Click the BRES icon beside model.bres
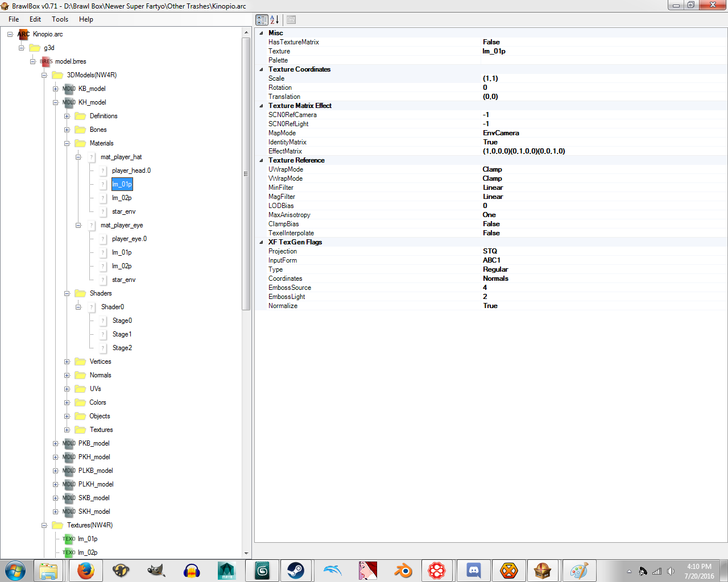The image size is (728, 582). (x=46, y=61)
